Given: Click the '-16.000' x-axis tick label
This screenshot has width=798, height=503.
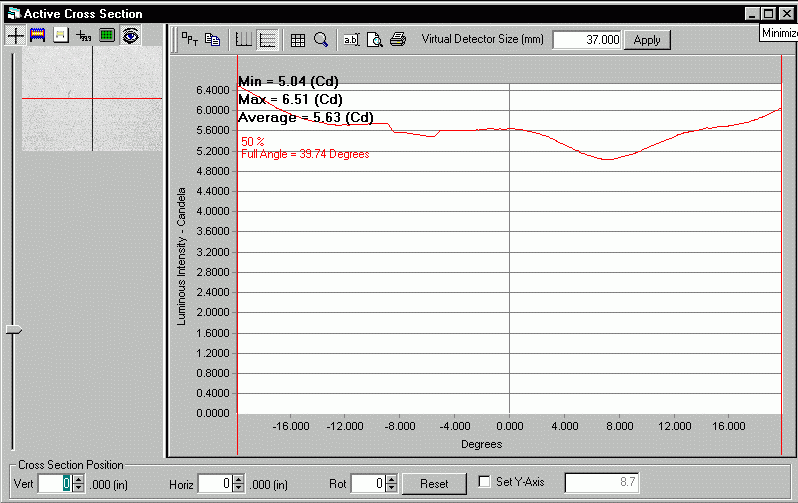Looking at the screenshot, I should pos(291,426).
